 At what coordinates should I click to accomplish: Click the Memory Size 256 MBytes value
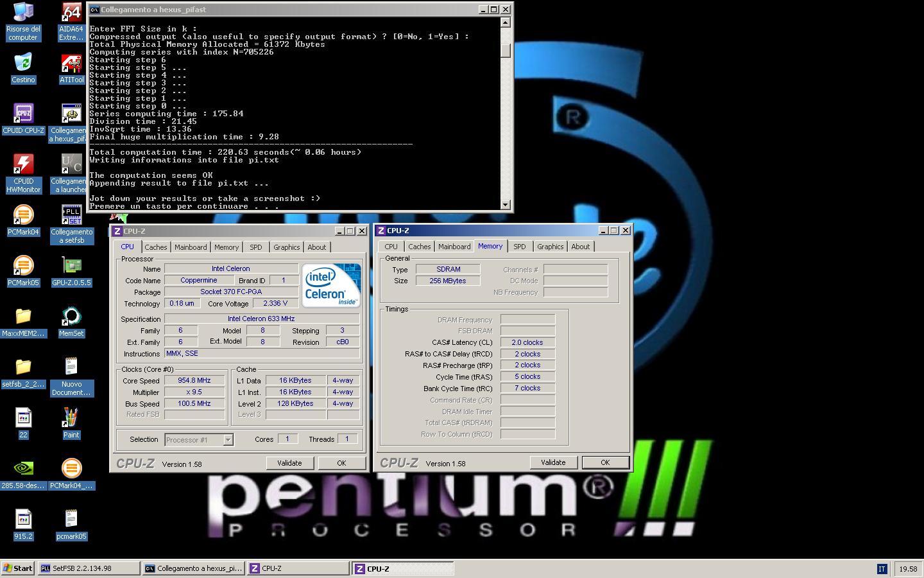pyautogui.click(x=448, y=281)
